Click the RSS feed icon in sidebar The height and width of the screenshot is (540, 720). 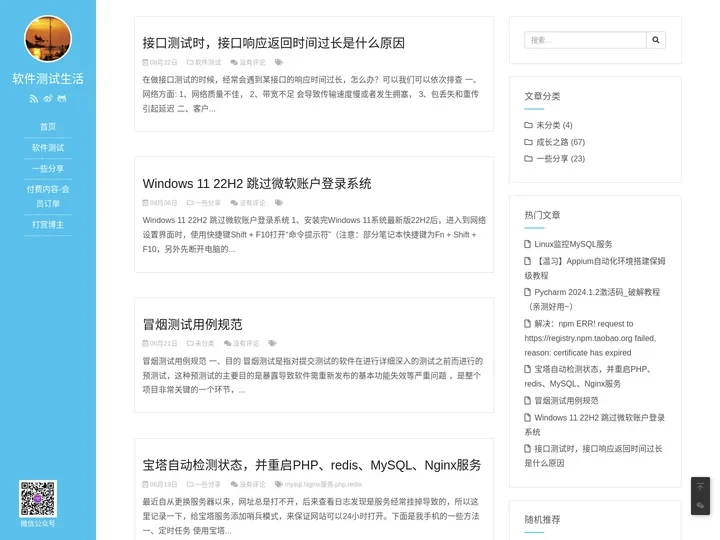[x=34, y=99]
